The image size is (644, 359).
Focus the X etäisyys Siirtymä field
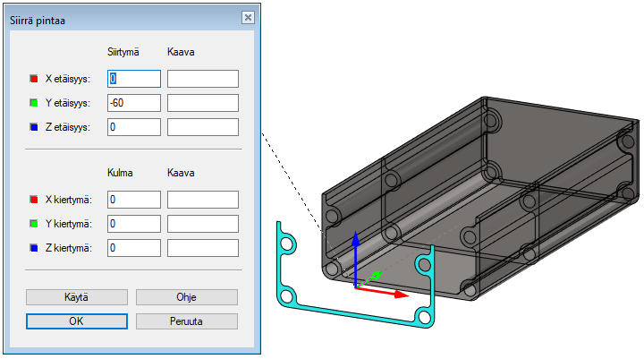[133, 80]
